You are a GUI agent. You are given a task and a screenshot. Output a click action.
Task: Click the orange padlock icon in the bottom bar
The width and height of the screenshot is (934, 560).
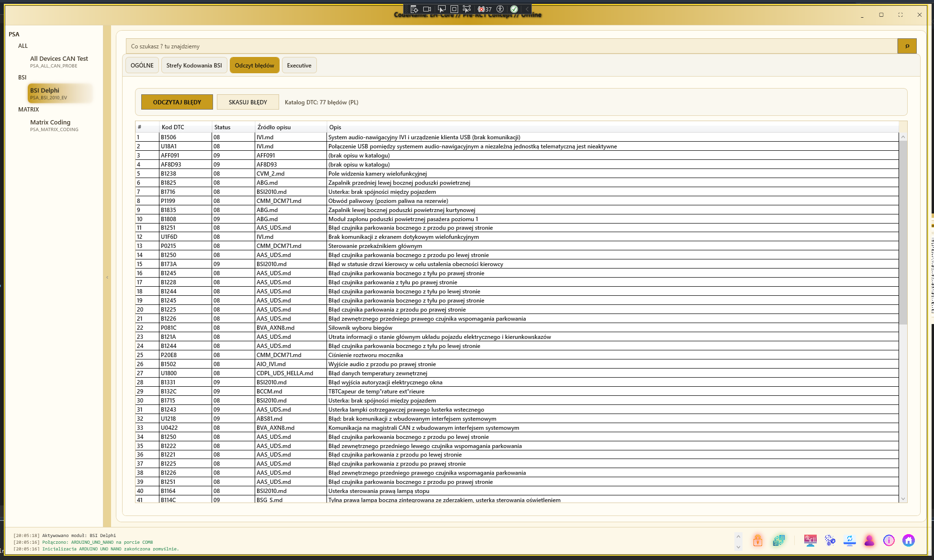point(757,540)
